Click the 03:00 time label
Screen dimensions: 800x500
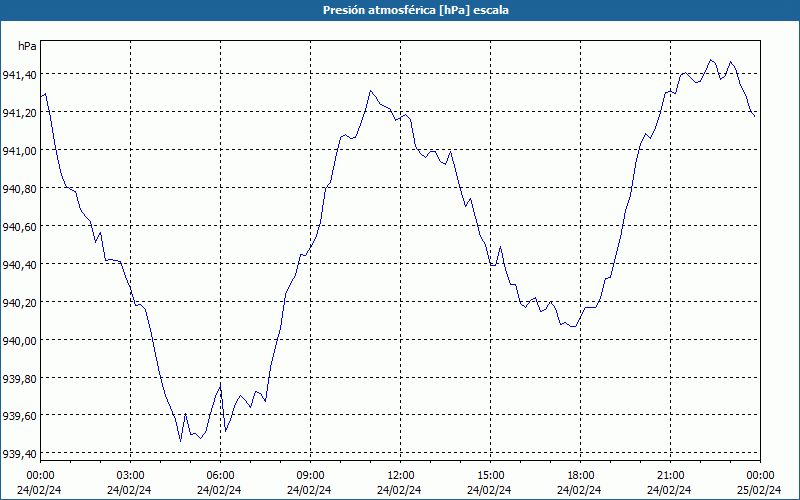pos(131,476)
